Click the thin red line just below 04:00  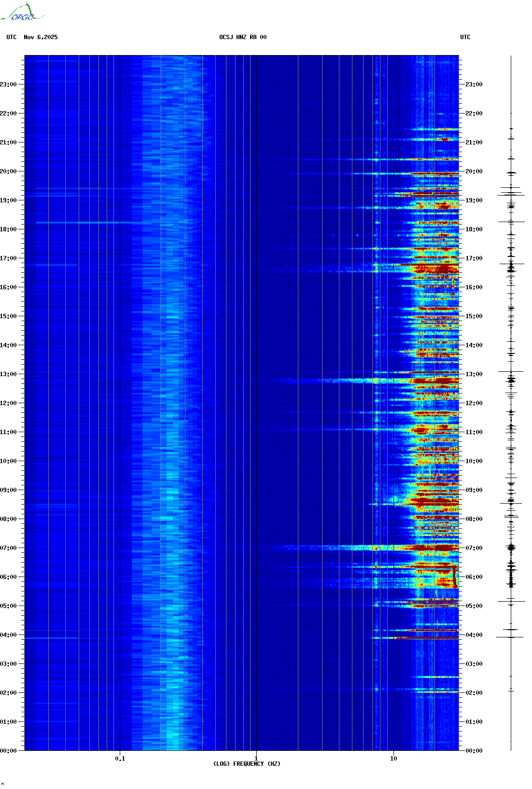[425, 638]
